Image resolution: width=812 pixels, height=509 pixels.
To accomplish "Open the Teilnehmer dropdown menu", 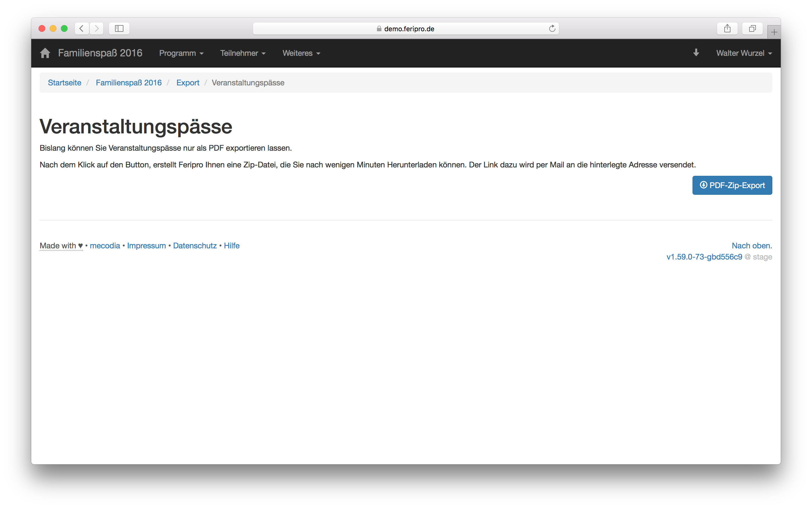I will coord(243,53).
